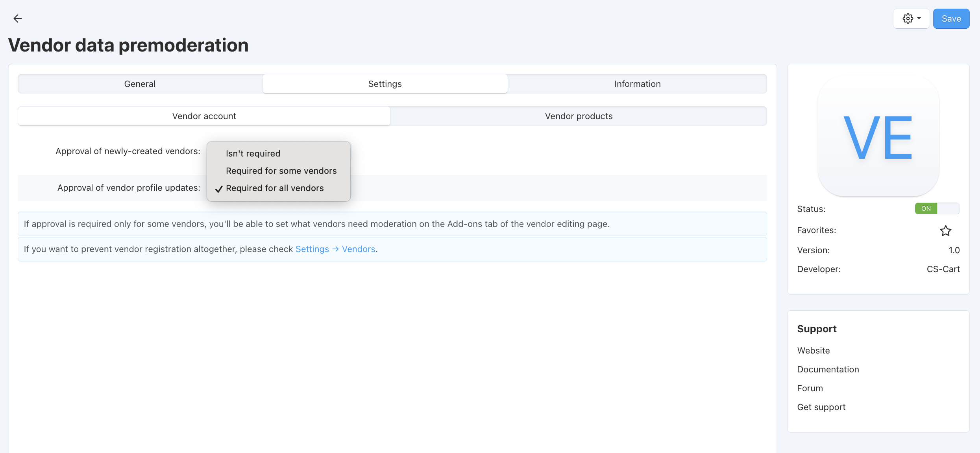The image size is (980, 453).
Task: Select the Vendor account sub-tab
Action: (204, 116)
